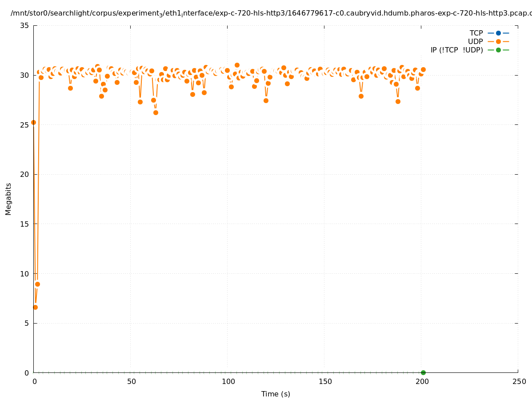
Task: Click the green data point at 200 seconds
Action: [423, 372]
